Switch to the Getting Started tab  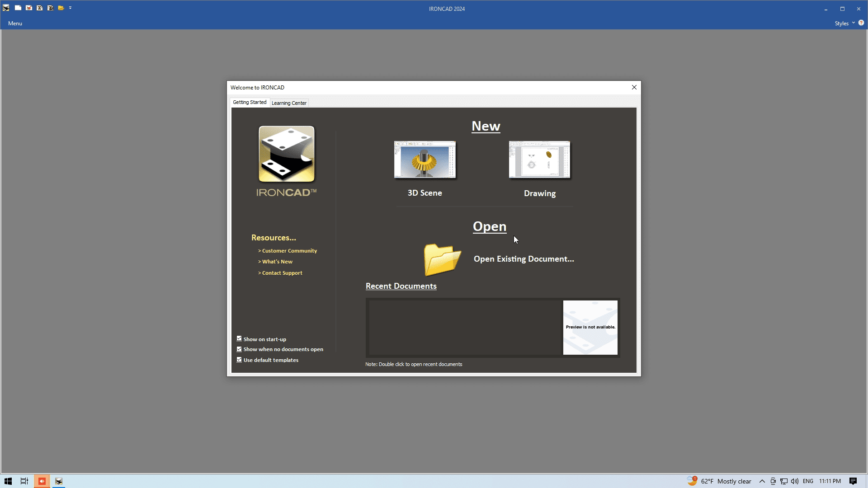pyautogui.click(x=250, y=103)
